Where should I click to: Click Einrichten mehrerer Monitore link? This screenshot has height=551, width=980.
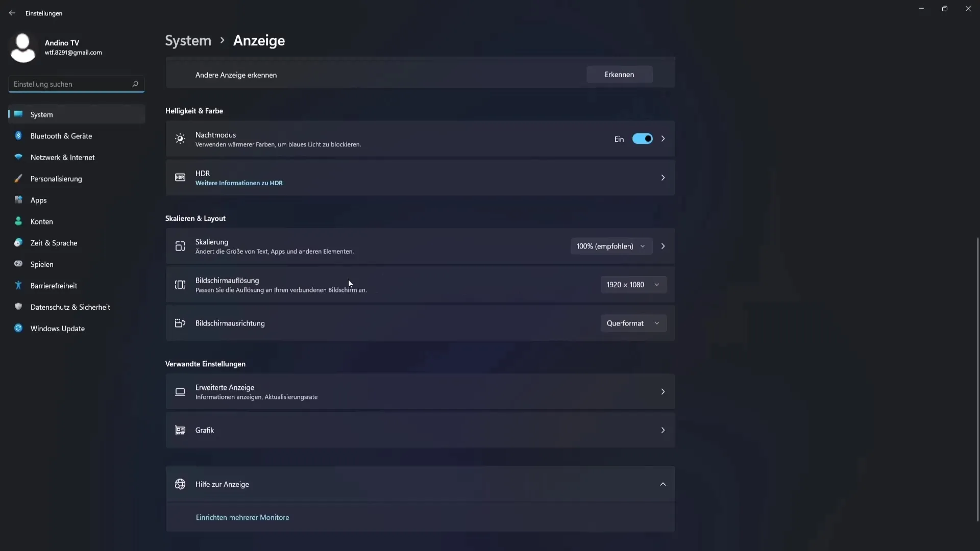[x=242, y=517]
